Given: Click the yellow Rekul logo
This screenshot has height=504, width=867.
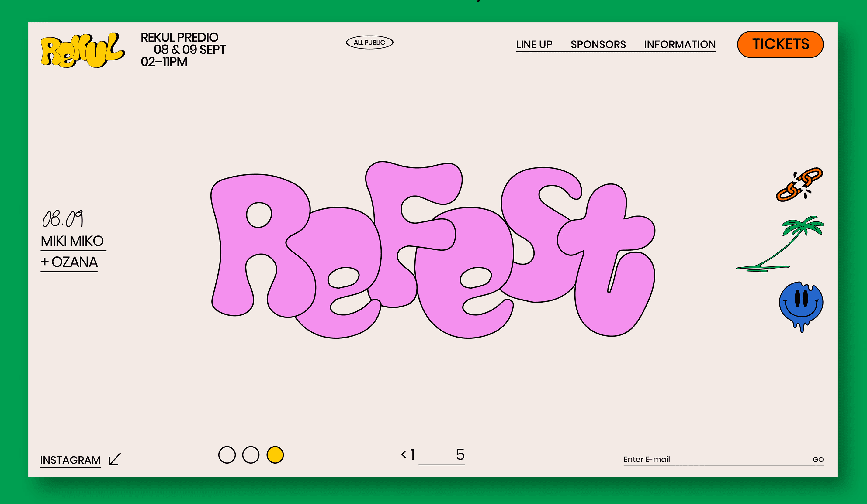Looking at the screenshot, I should tap(82, 51).
